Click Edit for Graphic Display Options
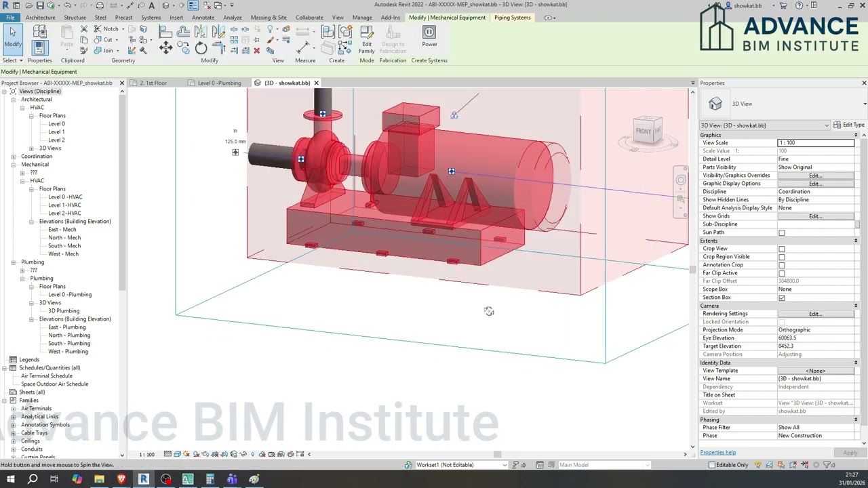 coord(815,184)
